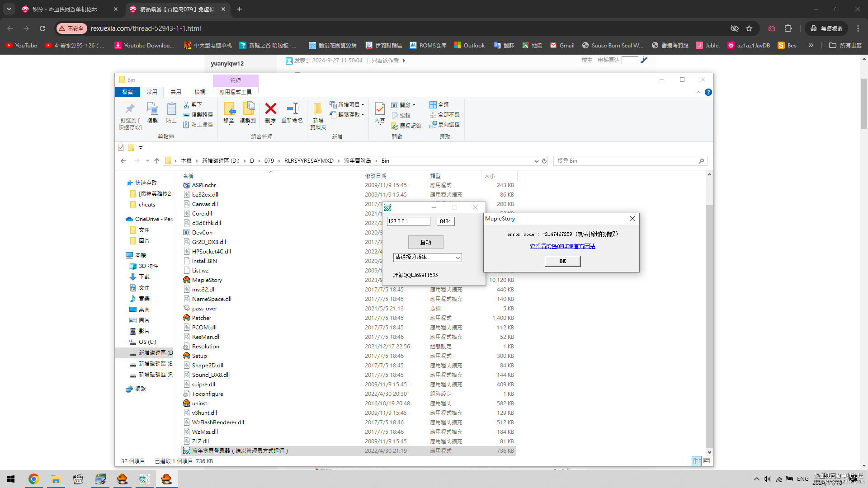Open the MapleStory official website link

(x=562, y=246)
